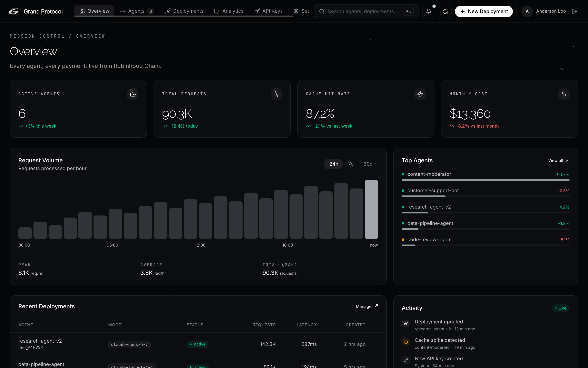
Task: Click the Anderson Loo user name
Action: click(551, 11)
